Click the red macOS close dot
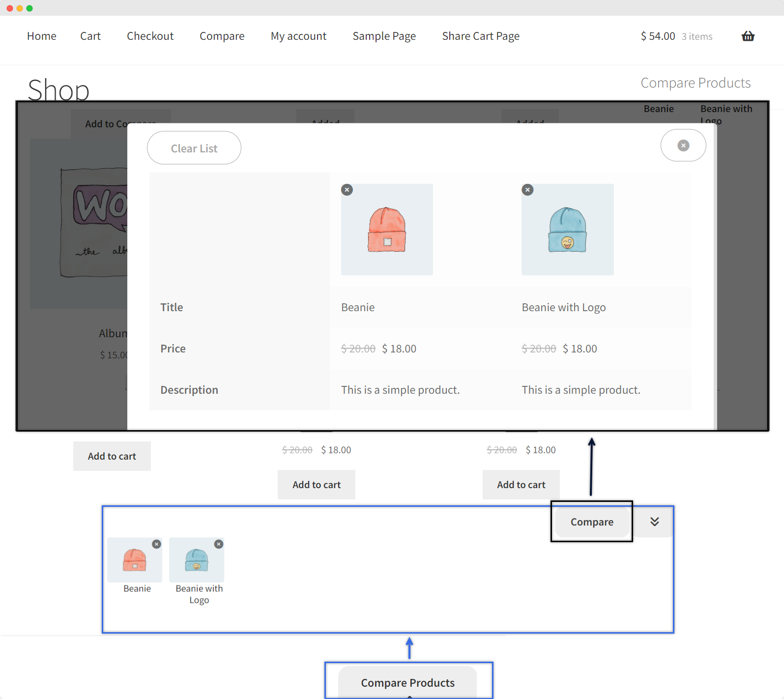Viewport: 784px width, 699px height. click(10, 8)
